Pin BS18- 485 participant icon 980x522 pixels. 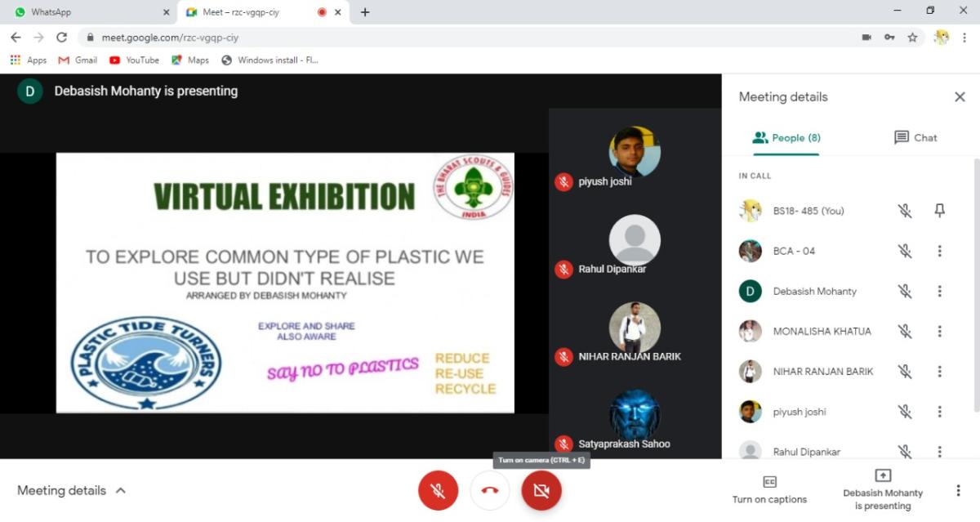tap(939, 211)
